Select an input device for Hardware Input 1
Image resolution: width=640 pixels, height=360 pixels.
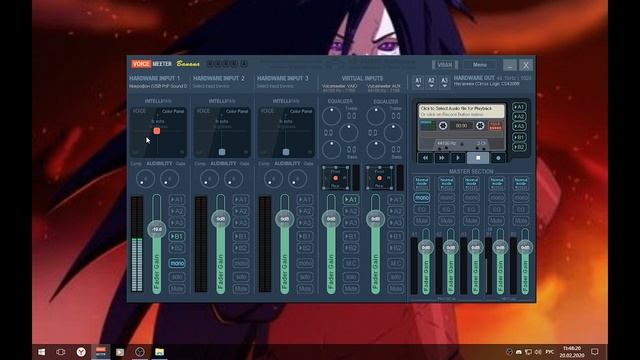click(x=158, y=86)
